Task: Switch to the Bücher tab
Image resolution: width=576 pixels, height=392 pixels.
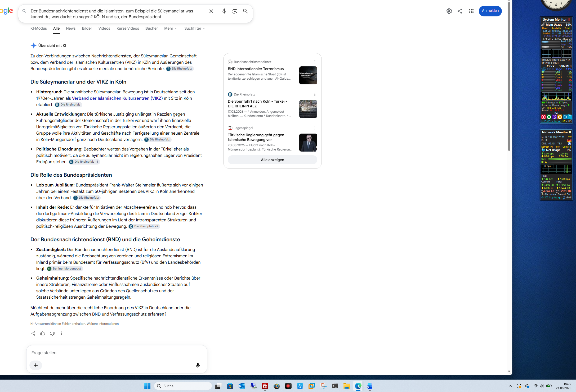Action: pyautogui.click(x=151, y=28)
